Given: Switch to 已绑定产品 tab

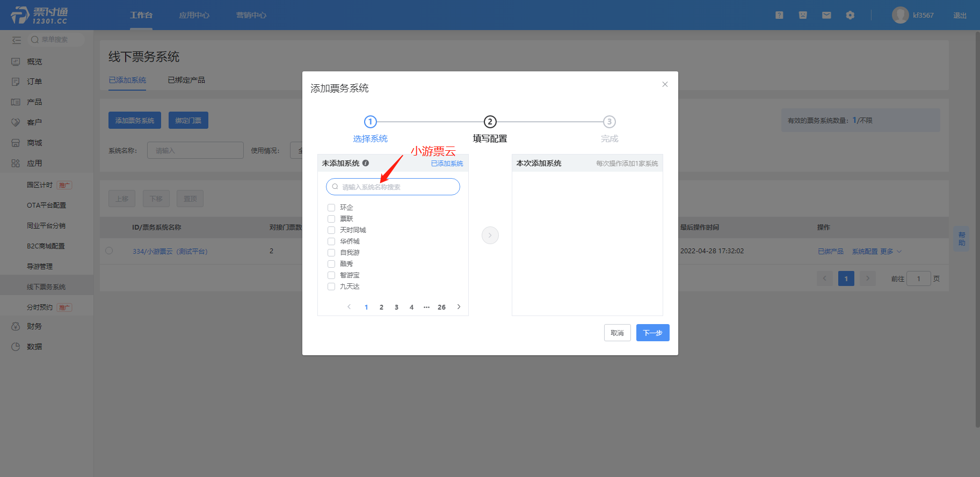Looking at the screenshot, I should click(186, 80).
